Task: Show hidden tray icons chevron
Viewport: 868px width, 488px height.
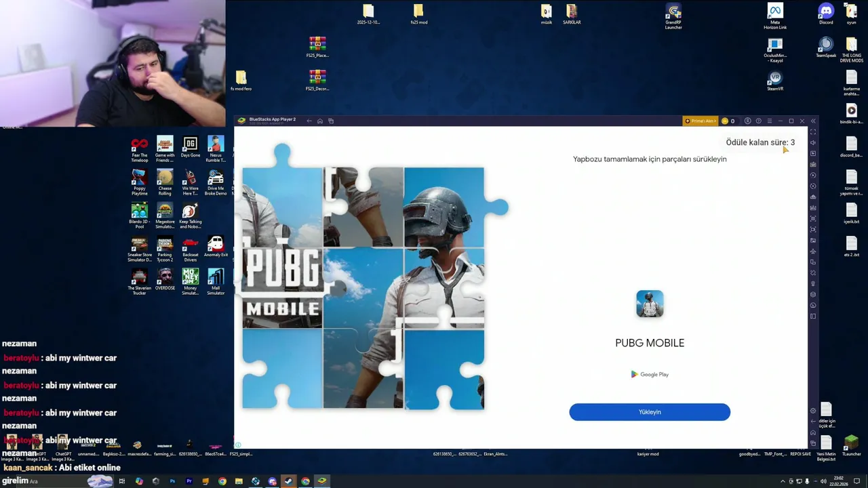Action: (783, 481)
